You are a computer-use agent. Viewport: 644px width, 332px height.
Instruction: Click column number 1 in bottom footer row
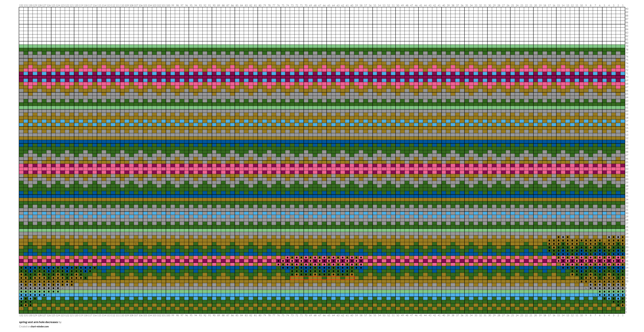(x=623, y=316)
